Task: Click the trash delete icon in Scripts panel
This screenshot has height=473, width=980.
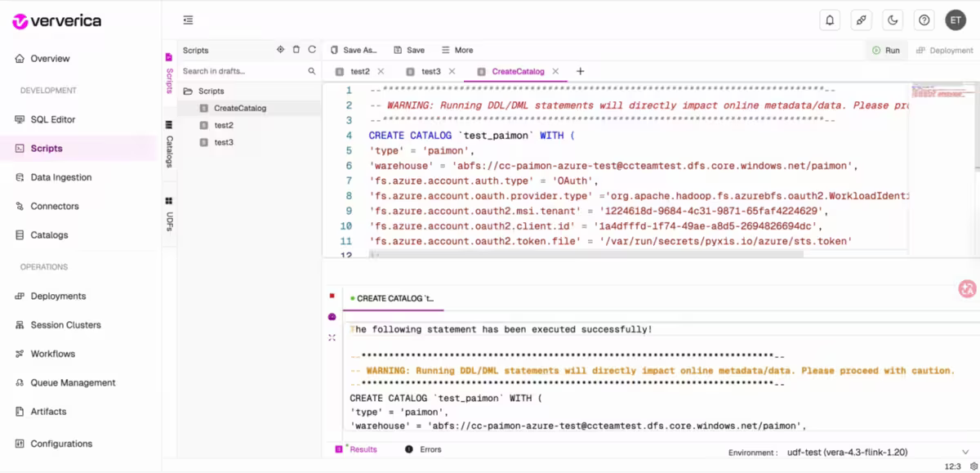Action: click(296, 50)
